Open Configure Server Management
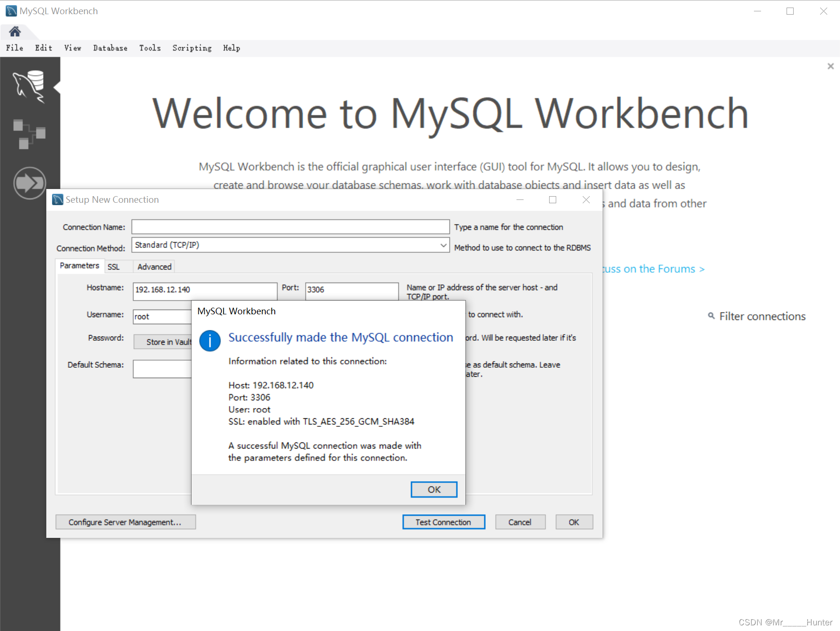 tap(125, 522)
